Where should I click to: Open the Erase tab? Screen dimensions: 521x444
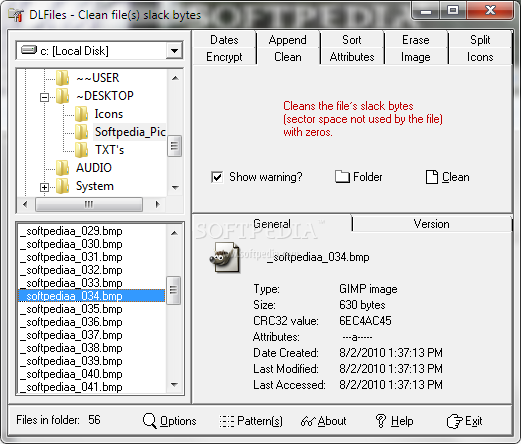[x=416, y=40]
